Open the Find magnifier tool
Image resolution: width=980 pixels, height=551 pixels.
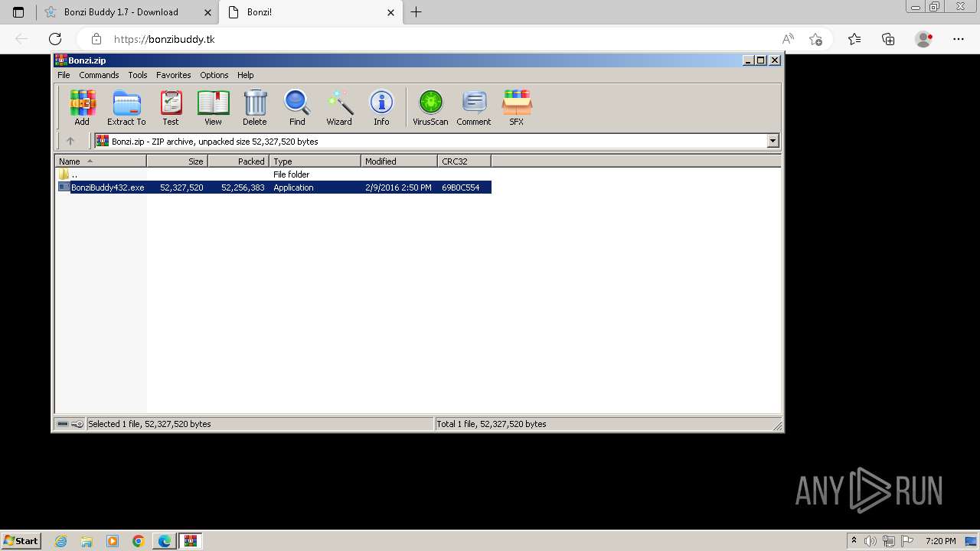click(x=297, y=107)
